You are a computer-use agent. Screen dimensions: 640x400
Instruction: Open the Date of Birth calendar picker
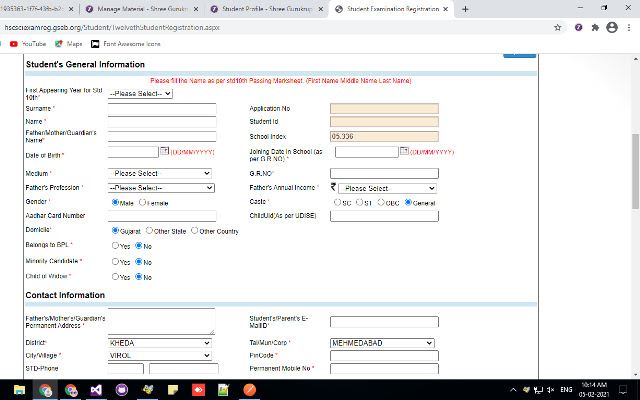(164, 151)
